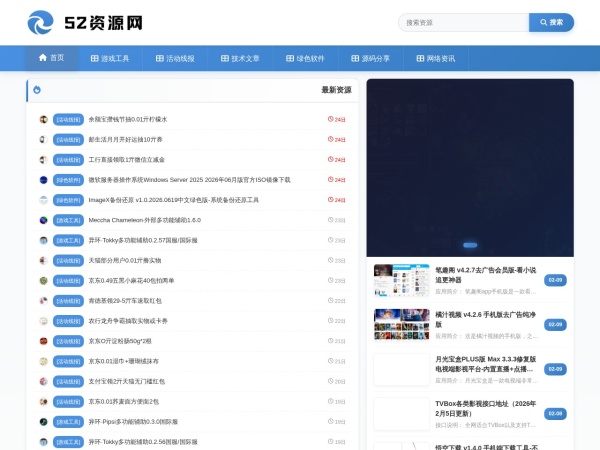Open thumbnail of 笔趣阁 v4.2.7 article
The image size is (600, 450).
pos(402,280)
